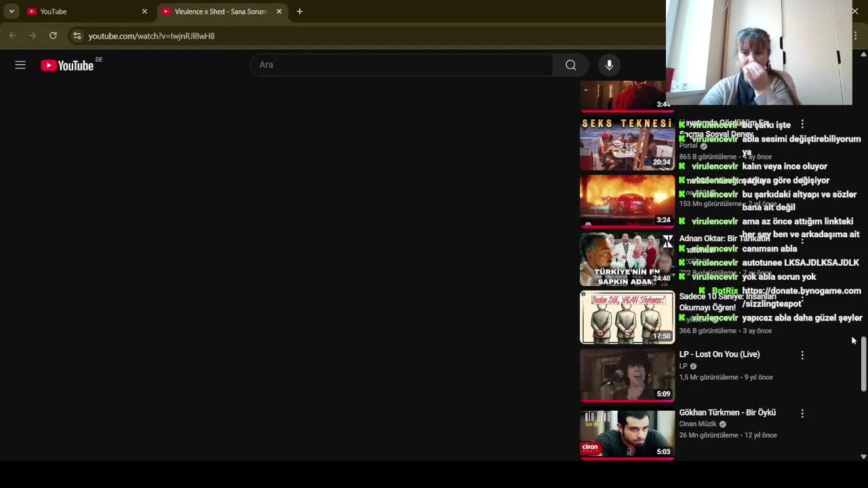Open the SEKS TEKNESİ video thumbnail
Screen dimensions: 868x488
[627, 144]
